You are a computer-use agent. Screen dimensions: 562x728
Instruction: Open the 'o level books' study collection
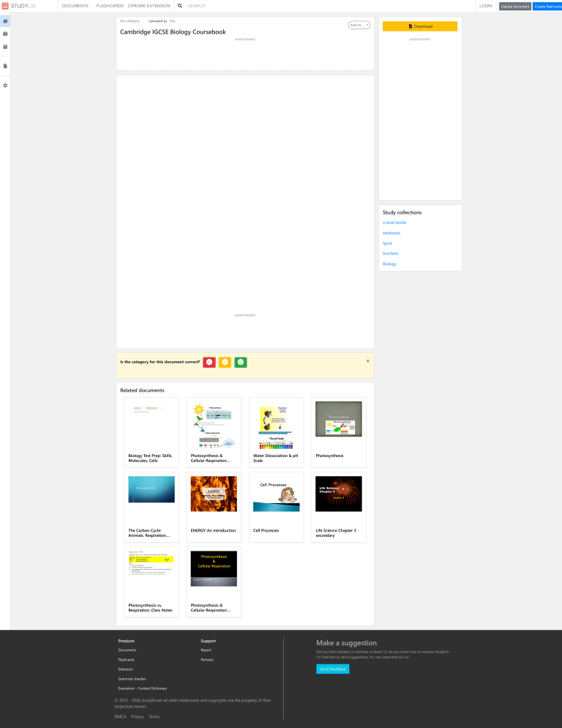[x=394, y=223]
